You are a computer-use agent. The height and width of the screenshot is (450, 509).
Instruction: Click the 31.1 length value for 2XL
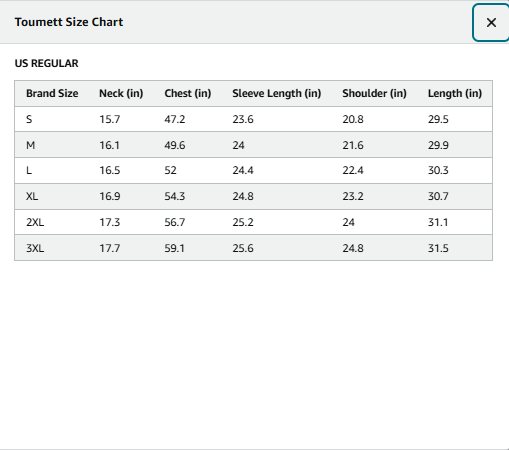pos(438,222)
